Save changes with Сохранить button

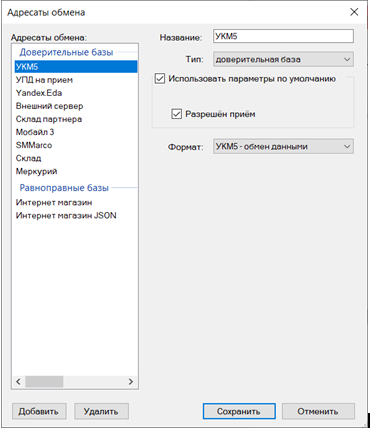[x=239, y=411]
